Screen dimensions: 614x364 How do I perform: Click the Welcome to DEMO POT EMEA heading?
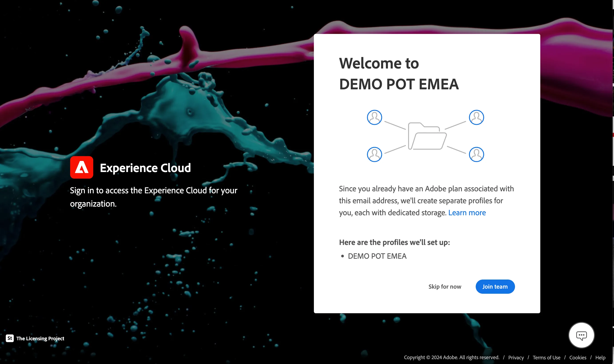[x=399, y=74]
